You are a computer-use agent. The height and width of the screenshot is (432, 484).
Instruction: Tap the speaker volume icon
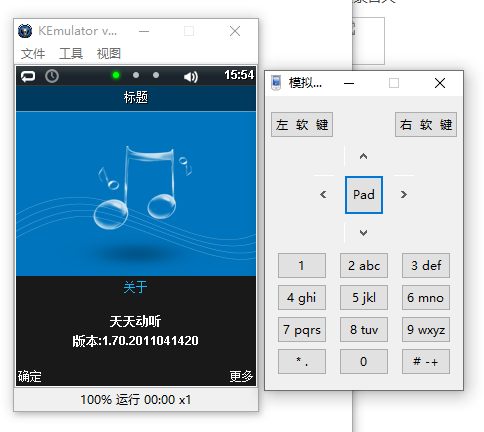pos(191,77)
